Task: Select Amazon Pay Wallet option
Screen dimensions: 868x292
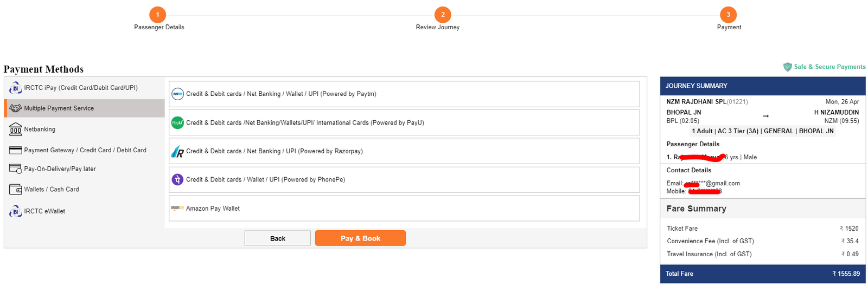Action: click(x=213, y=209)
